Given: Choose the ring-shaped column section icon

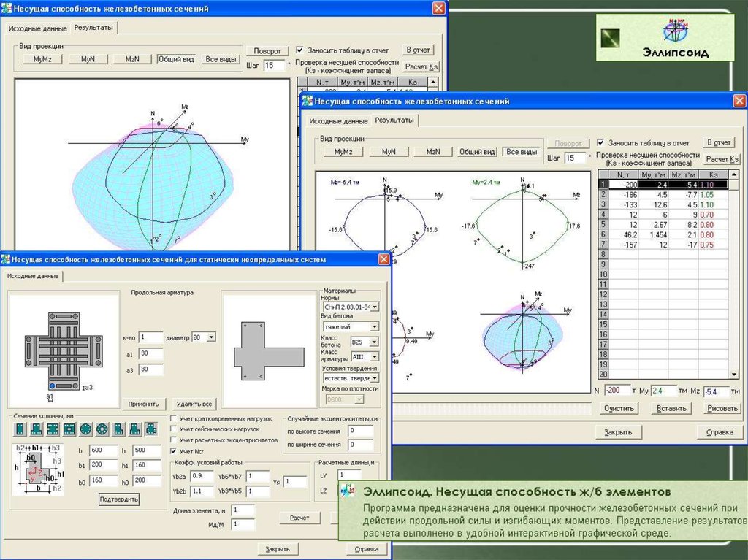Looking at the screenshot, I should (102, 429).
